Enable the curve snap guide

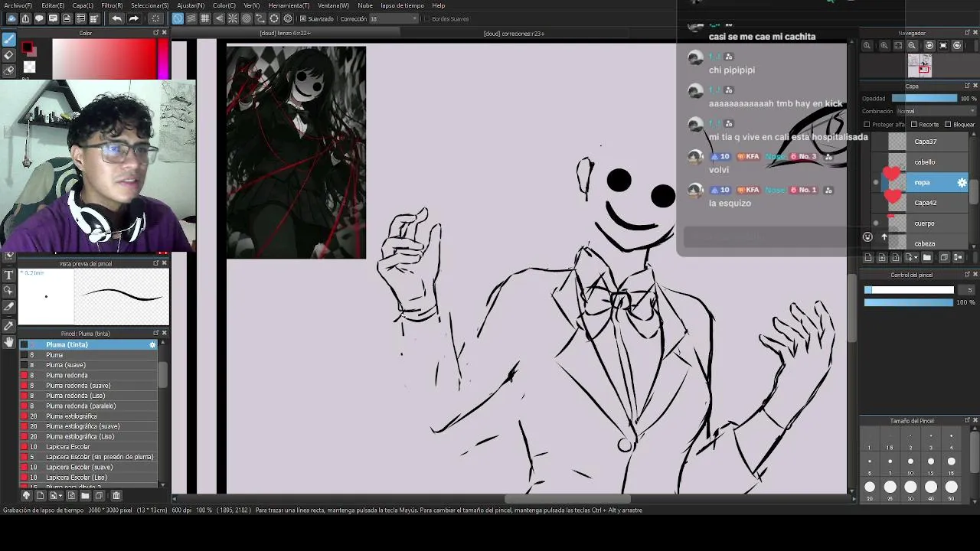(260, 18)
